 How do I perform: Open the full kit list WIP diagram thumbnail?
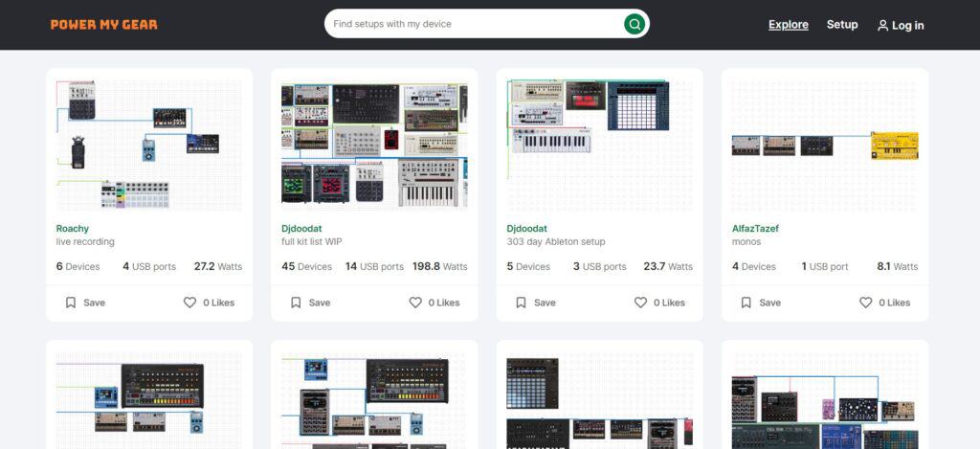[374, 146]
